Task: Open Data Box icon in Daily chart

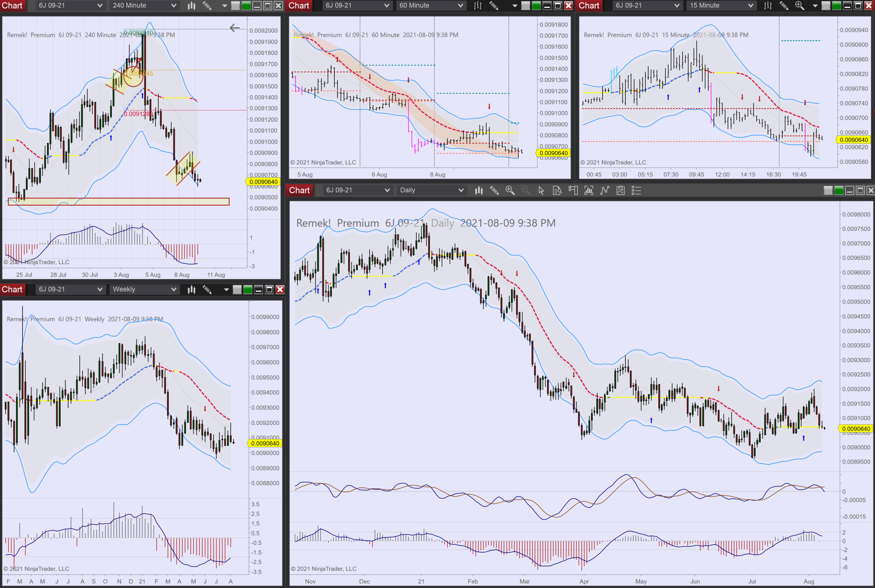Action: click(x=557, y=191)
